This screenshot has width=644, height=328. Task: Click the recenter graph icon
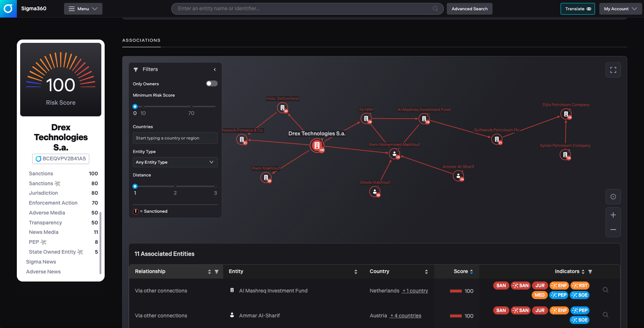click(613, 197)
